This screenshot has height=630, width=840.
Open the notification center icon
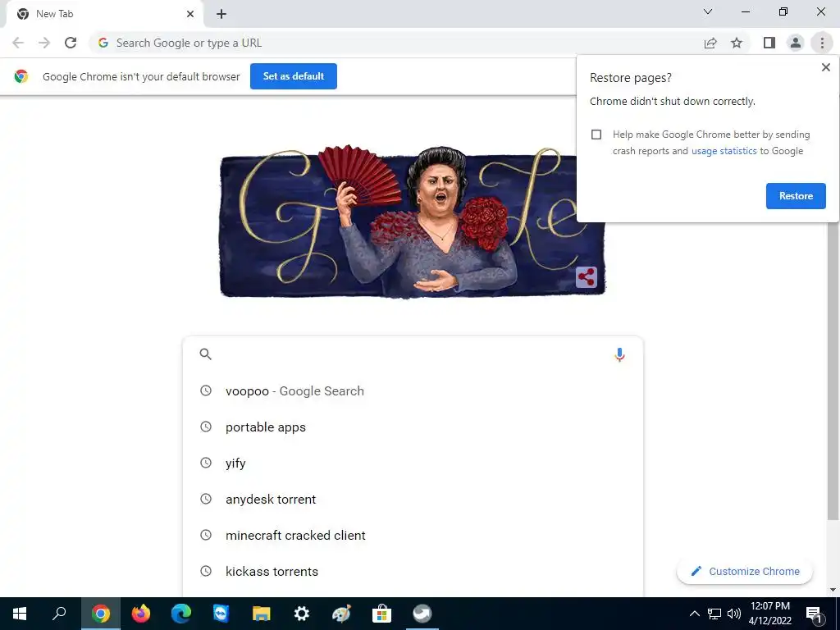click(x=814, y=614)
